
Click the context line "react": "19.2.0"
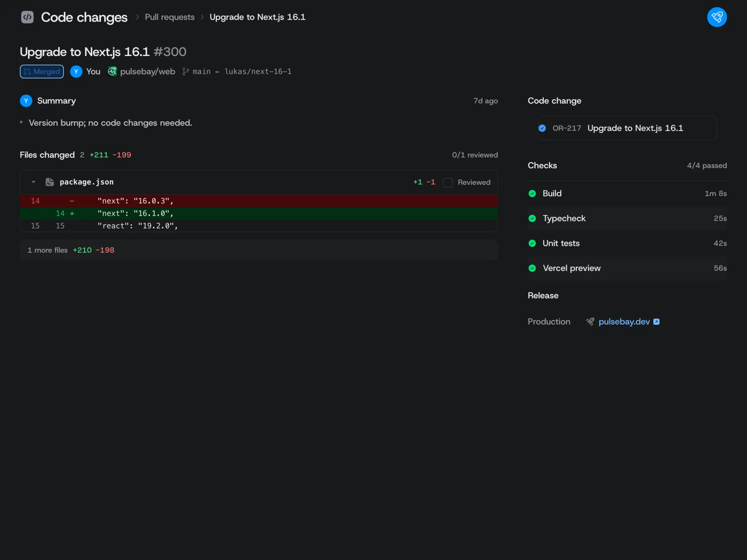(258, 226)
